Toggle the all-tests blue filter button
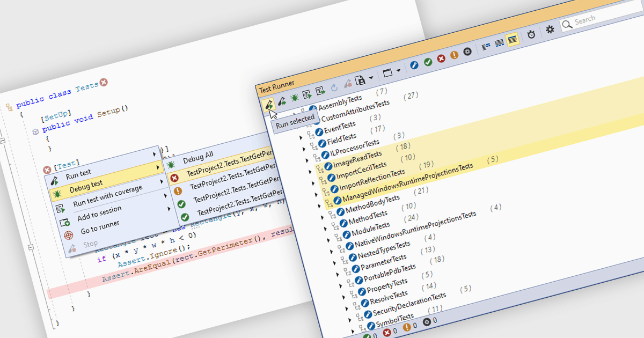Screen dimensions: 644x338 pyautogui.click(x=414, y=65)
